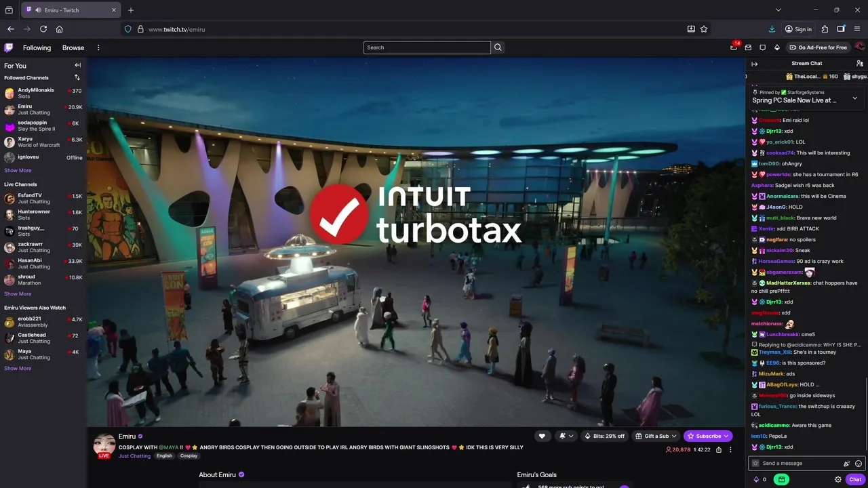Sort followed channels using arrows icon
Screen dimensions: 868x488
pyautogui.click(x=77, y=77)
